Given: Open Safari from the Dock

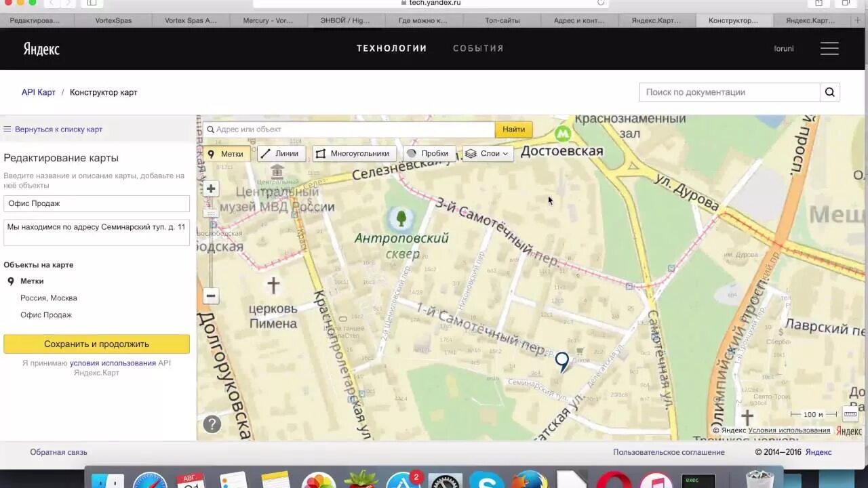Looking at the screenshot, I should tap(150, 481).
